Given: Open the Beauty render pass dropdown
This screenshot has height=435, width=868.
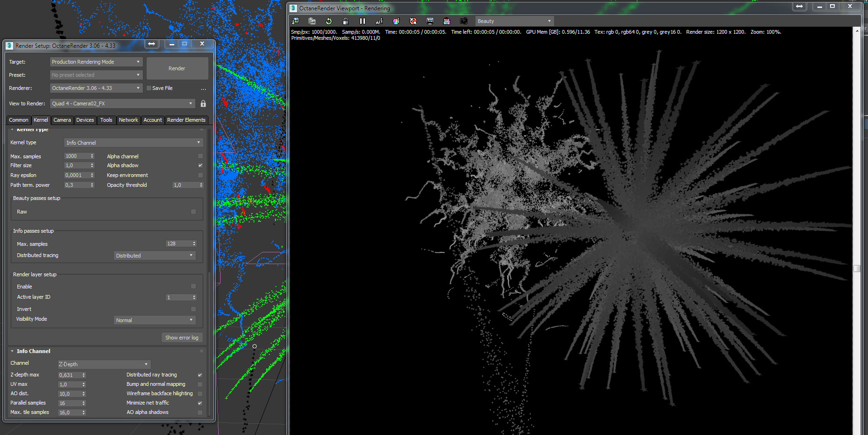Looking at the screenshot, I should (514, 21).
